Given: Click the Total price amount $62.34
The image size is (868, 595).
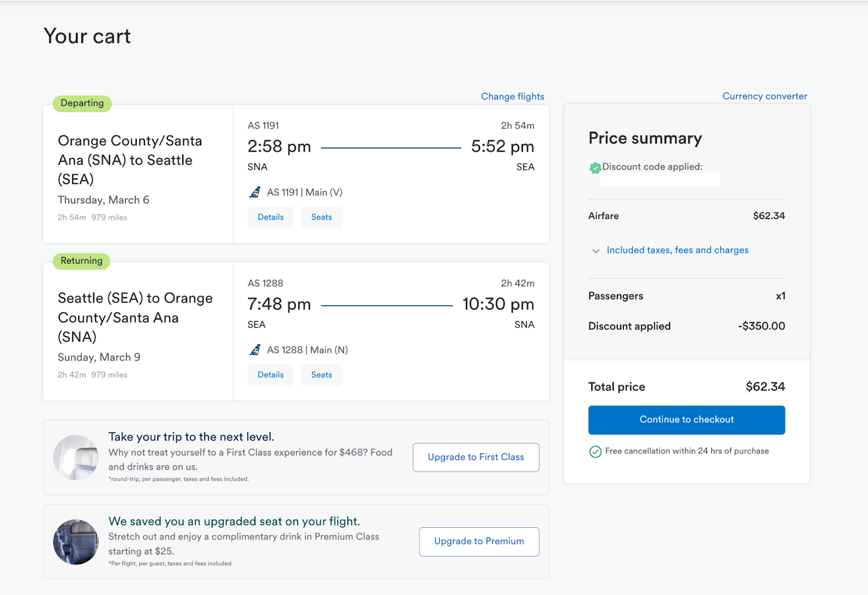Looking at the screenshot, I should [x=765, y=387].
